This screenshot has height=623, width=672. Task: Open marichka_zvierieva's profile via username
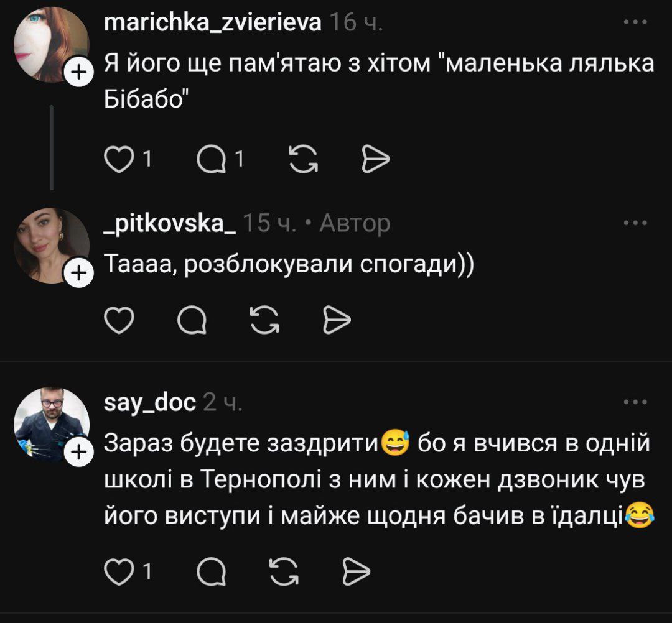(212, 22)
